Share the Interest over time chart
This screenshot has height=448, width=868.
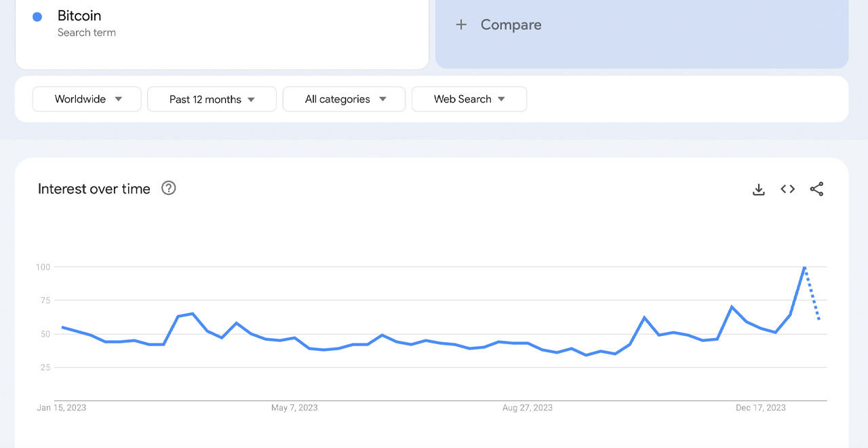pos(816,189)
